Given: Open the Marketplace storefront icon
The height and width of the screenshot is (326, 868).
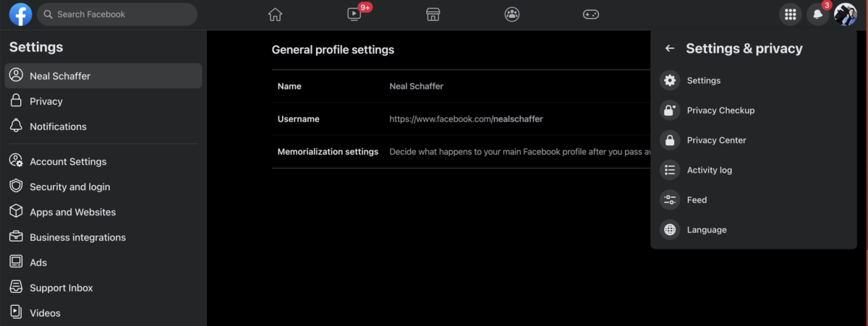Looking at the screenshot, I should [x=433, y=14].
